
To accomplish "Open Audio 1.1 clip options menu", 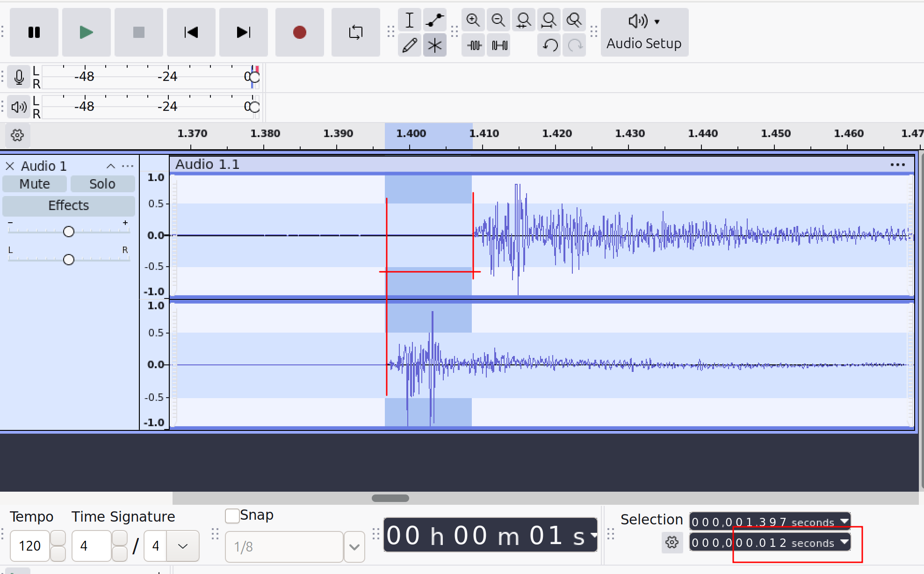I will pos(897,165).
